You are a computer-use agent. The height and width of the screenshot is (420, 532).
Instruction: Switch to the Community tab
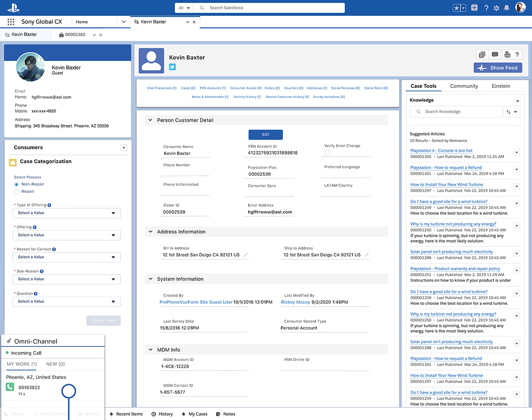pyautogui.click(x=464, y=86)
